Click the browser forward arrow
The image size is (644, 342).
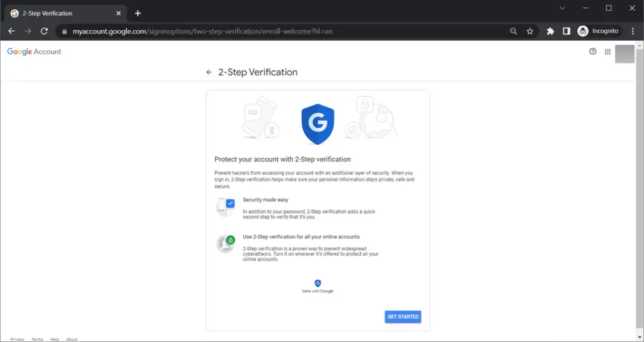[x=28, y=31]
